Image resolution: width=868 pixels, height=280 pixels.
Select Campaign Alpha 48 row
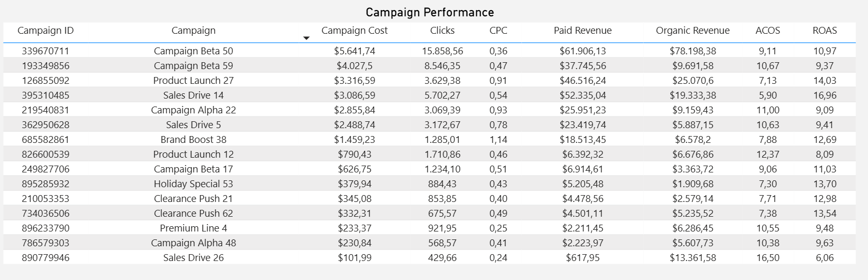pos(193,243)
